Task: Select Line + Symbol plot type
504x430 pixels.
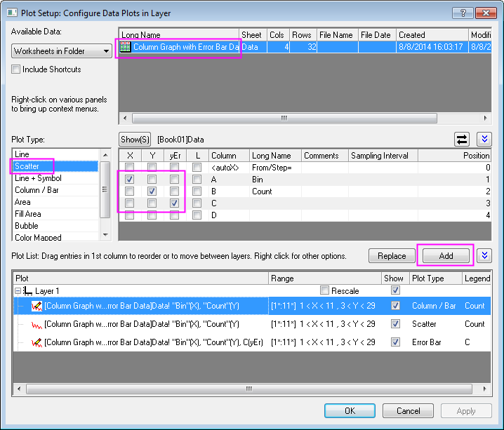Action: [55, 178]
